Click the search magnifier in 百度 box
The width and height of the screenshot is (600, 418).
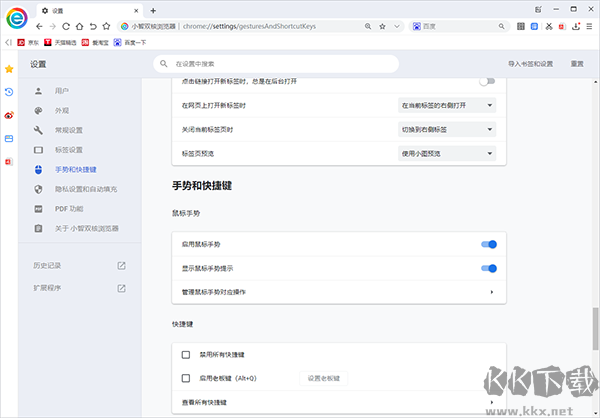click(501, 26)
